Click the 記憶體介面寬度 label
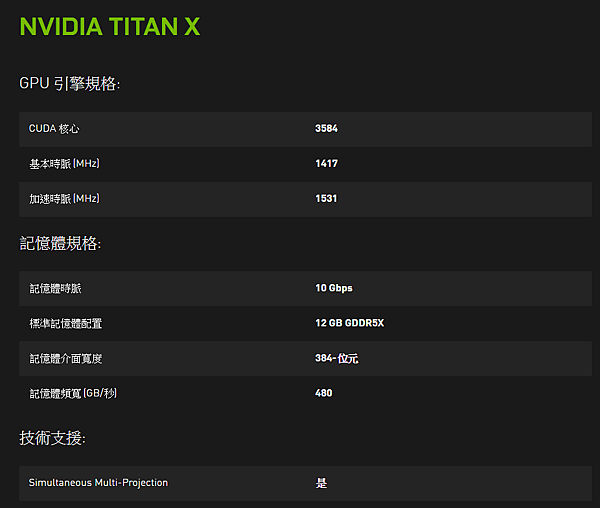This screenshot has height=508, width=600. (x=66, y=358)
